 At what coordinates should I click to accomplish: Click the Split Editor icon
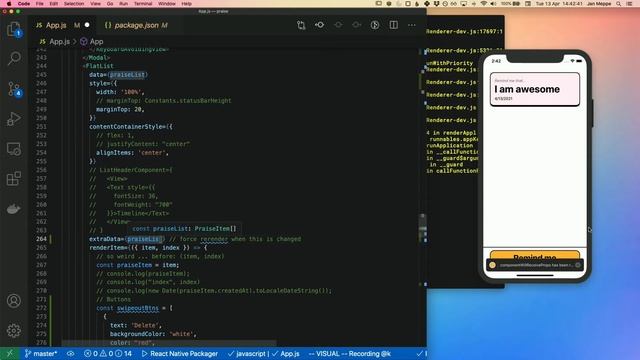pos(393,25)
